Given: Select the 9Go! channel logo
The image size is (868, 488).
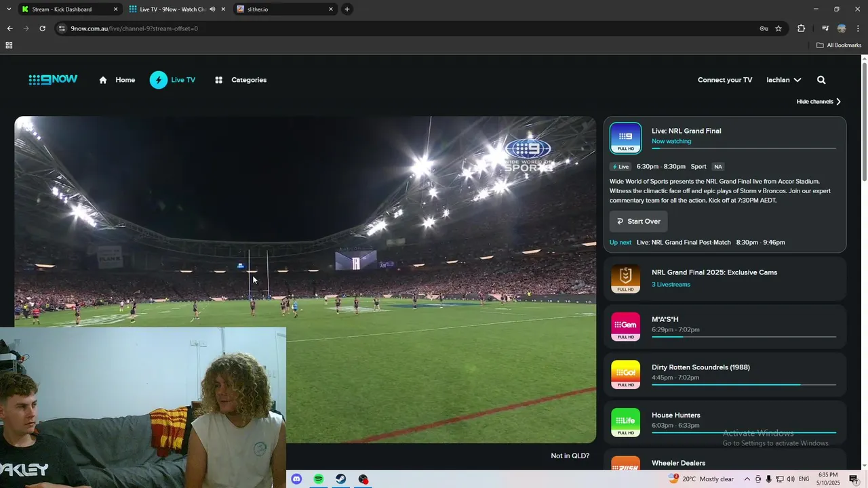Looking at the screenshot, I should (625, 375).
